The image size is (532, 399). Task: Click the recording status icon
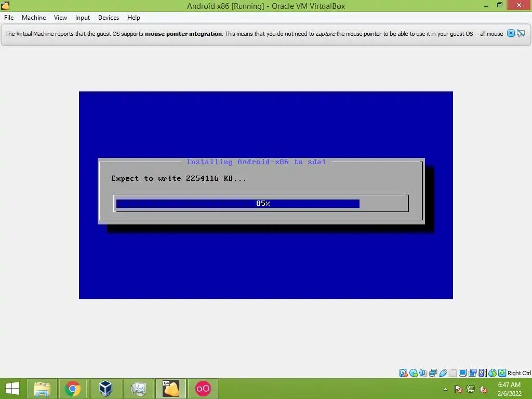pos(472,373)
